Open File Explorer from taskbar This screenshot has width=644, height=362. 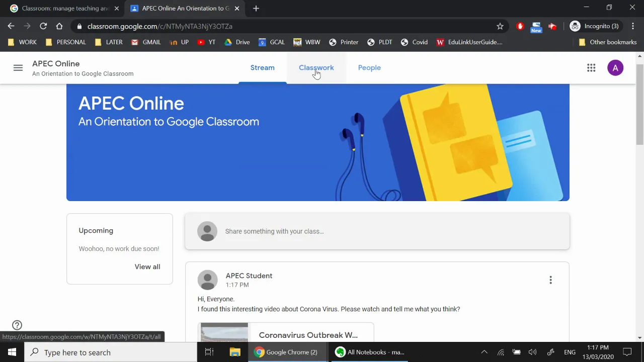[235, 352]
